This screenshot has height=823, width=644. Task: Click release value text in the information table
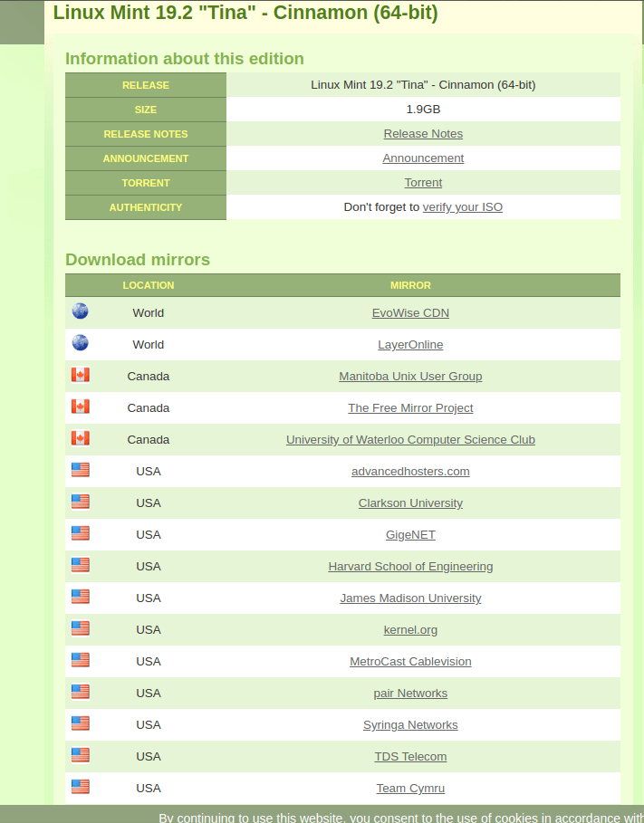[x=423, y=85]
